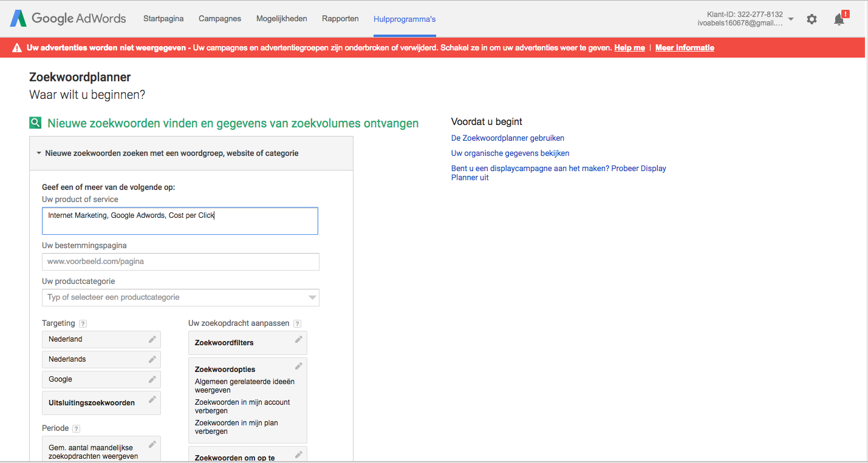Click 'Algemeen gerelateerde ideeën weergeven' text
Viewport: 868px width, 463px height.
pyautogui.click(x=245, y=386)
